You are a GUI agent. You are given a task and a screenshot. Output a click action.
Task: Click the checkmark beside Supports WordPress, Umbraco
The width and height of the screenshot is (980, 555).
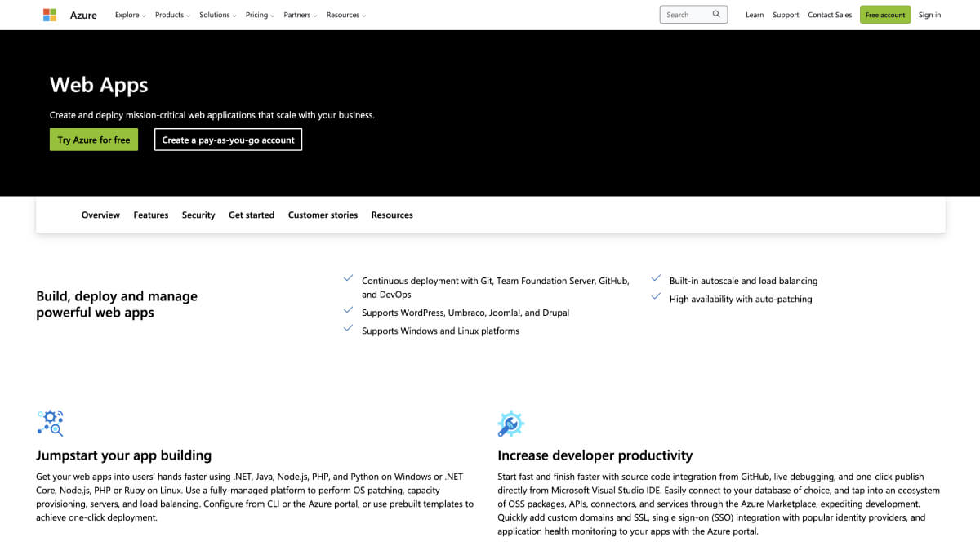tap(348, 310)
